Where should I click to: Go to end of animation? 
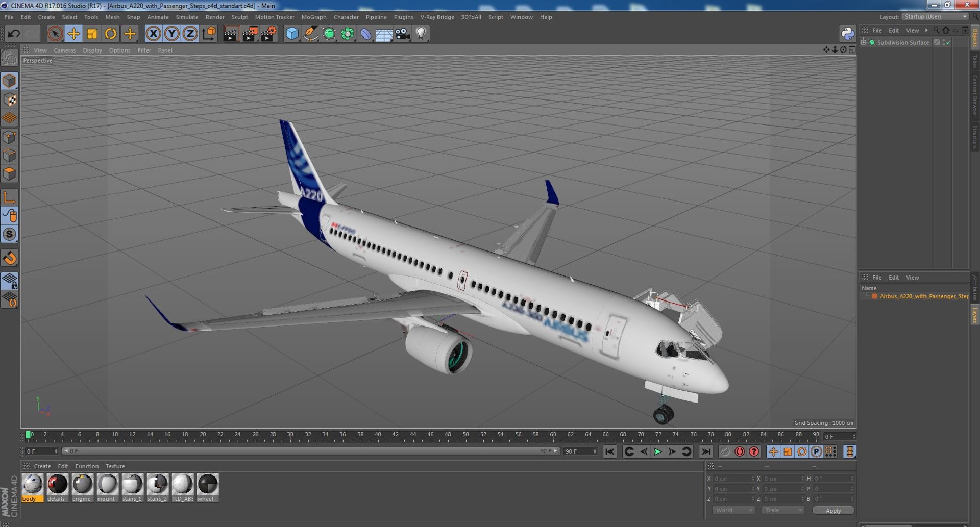(705, 451)
